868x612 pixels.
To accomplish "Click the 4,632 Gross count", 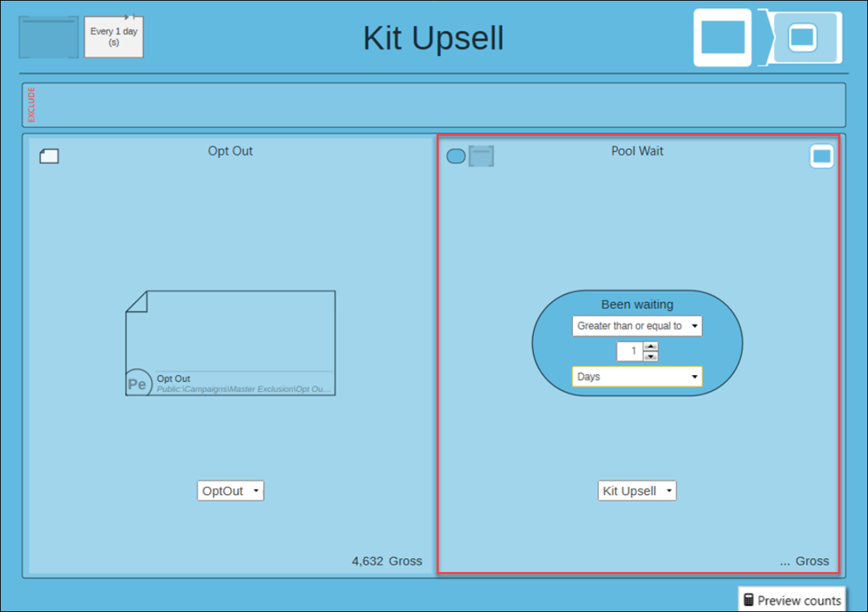I will tap(387, 561).
